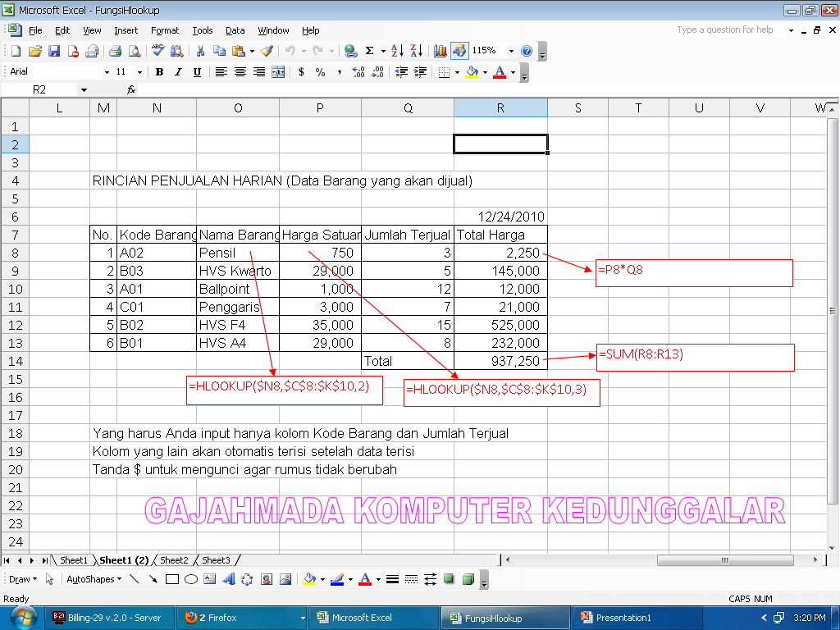
Task: Expand the Paste options dropdown arrow
Action: point(252,52)
